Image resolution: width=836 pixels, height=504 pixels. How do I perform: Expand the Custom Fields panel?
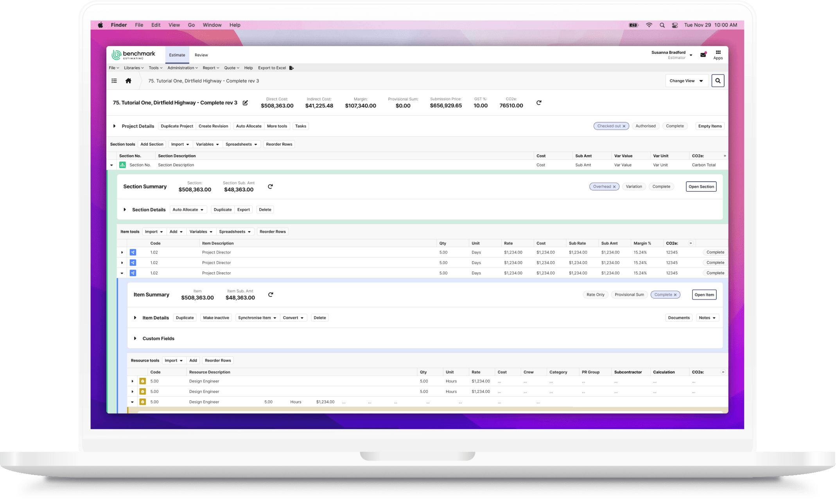[x=135, y=338]
